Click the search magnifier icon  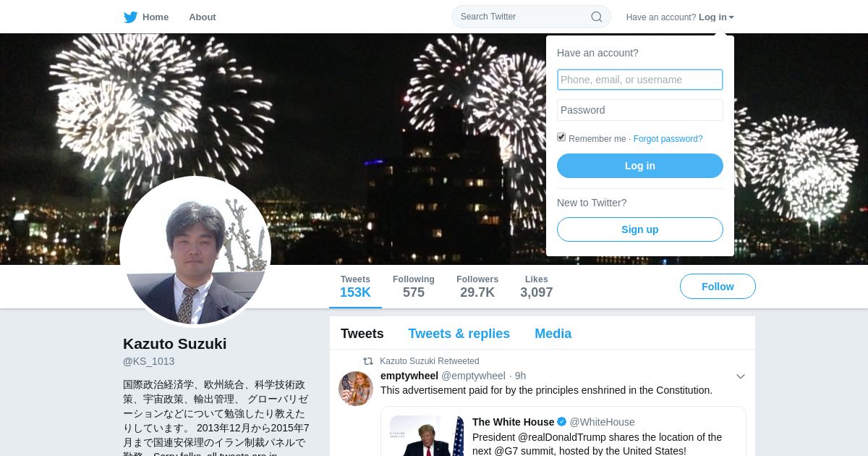tap(597, 17)
